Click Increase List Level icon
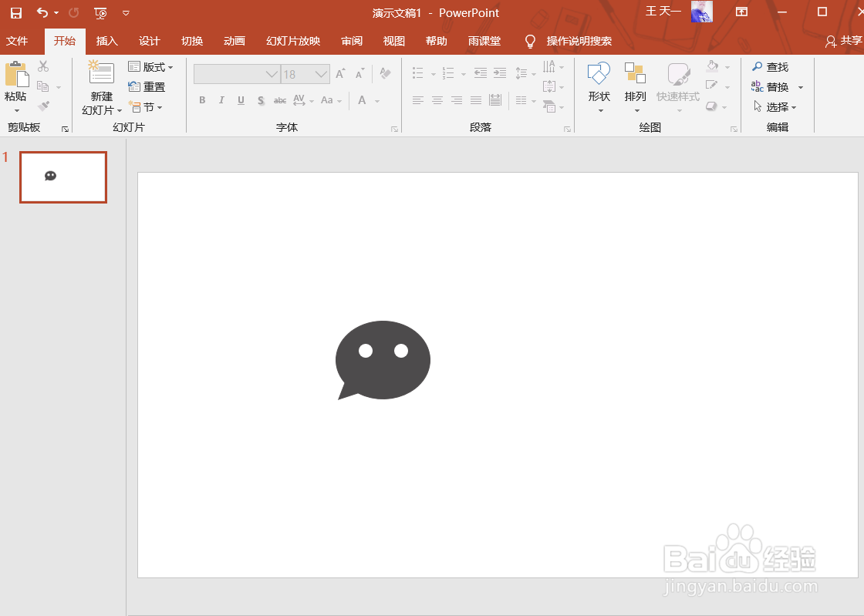 pos(500,73)
